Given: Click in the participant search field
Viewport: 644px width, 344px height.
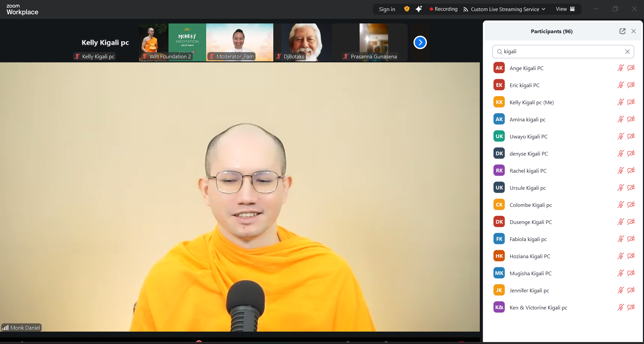Looking at the screenshot, I should 561,52.
